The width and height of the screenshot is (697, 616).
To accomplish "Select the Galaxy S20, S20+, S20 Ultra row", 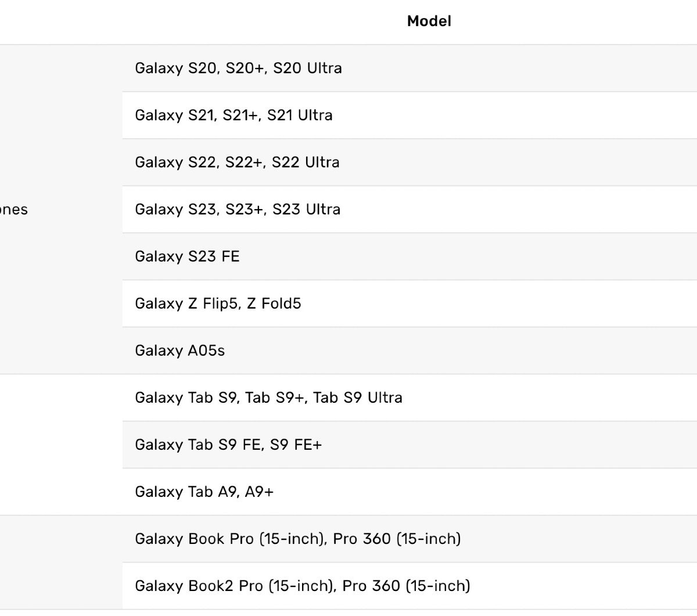I will coord(238,69).
